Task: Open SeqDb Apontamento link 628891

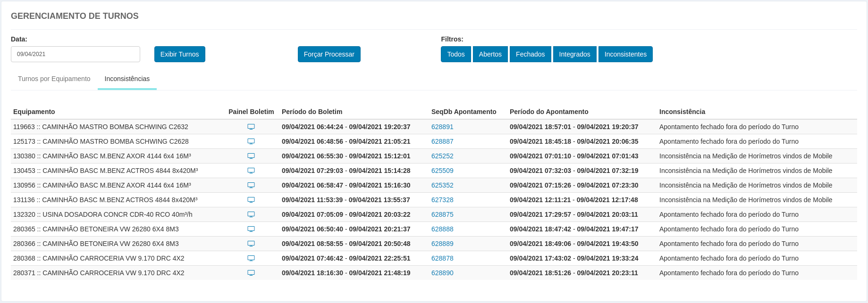Action: click(442, 127)
